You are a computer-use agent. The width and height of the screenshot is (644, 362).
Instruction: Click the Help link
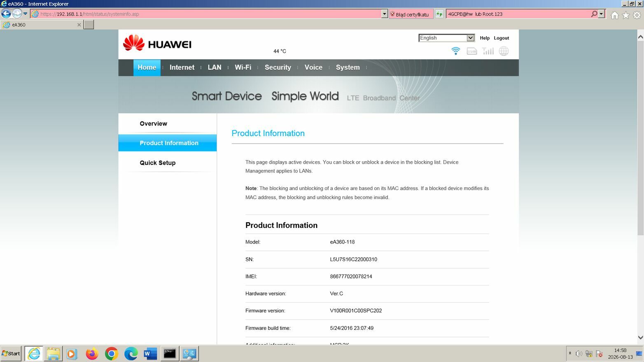click(485, 38)
